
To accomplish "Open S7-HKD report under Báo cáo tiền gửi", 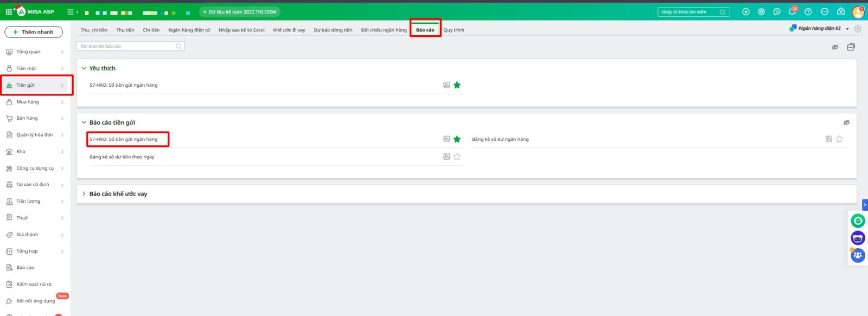I will 124,139.
